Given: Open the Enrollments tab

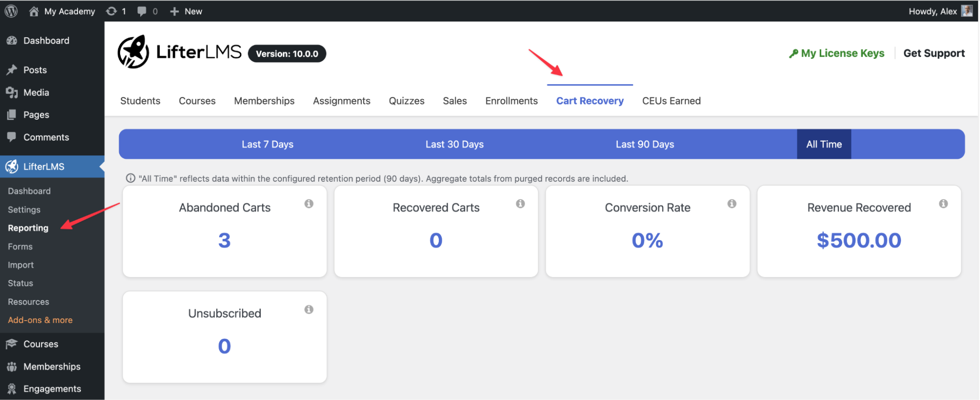Looking at the screenshot, I should tap(511, 101).
